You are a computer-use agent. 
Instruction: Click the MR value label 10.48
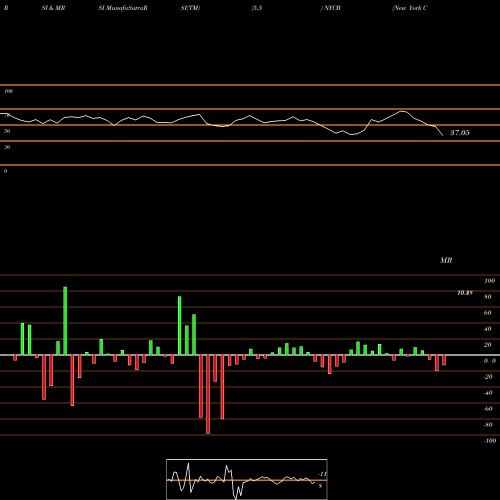click(x=465, y=293)
